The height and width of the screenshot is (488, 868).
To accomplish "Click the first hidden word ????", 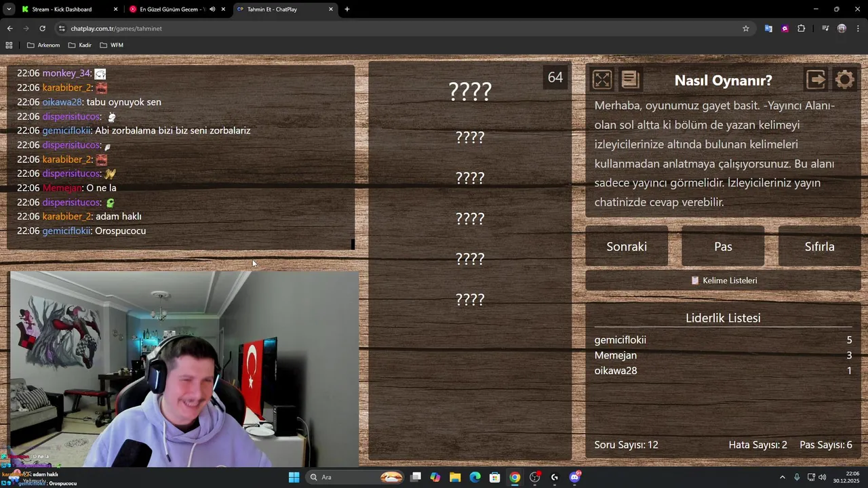I will (x=470, y=91).
